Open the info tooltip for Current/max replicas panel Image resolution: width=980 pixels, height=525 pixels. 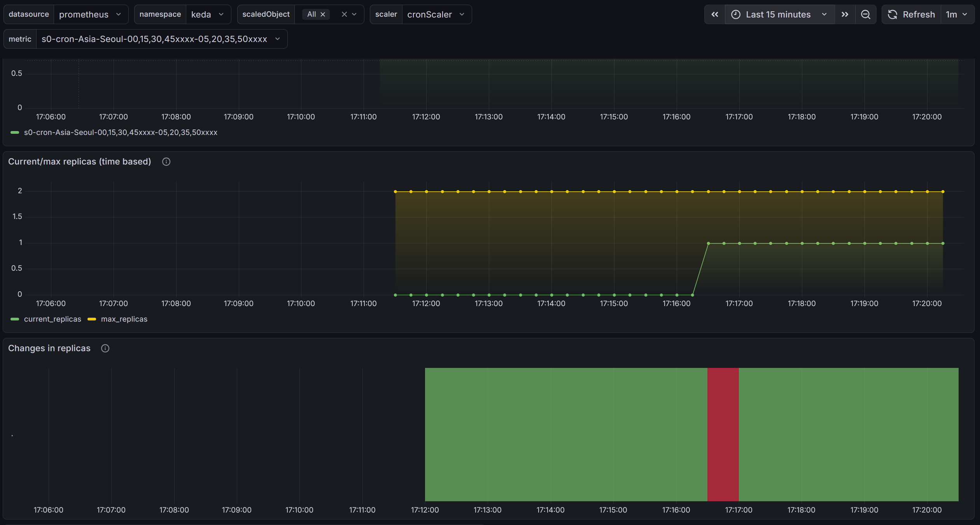coord(166,161)
